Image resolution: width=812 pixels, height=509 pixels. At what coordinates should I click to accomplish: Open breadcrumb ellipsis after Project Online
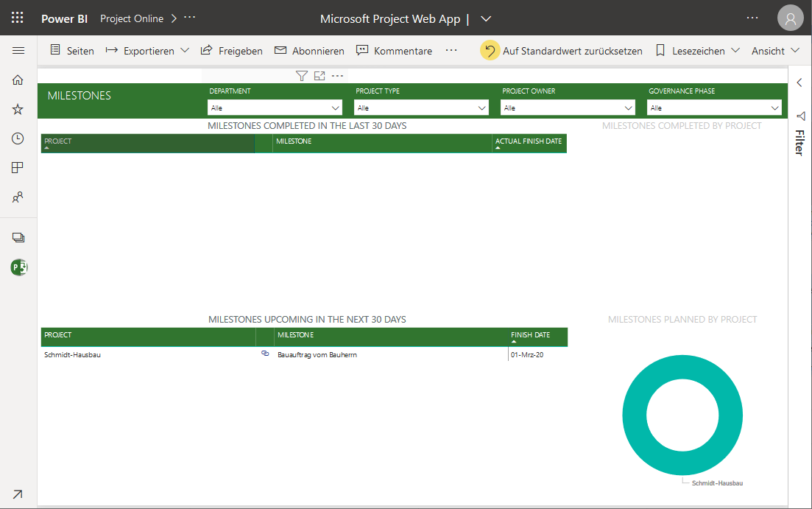(189, 18)
